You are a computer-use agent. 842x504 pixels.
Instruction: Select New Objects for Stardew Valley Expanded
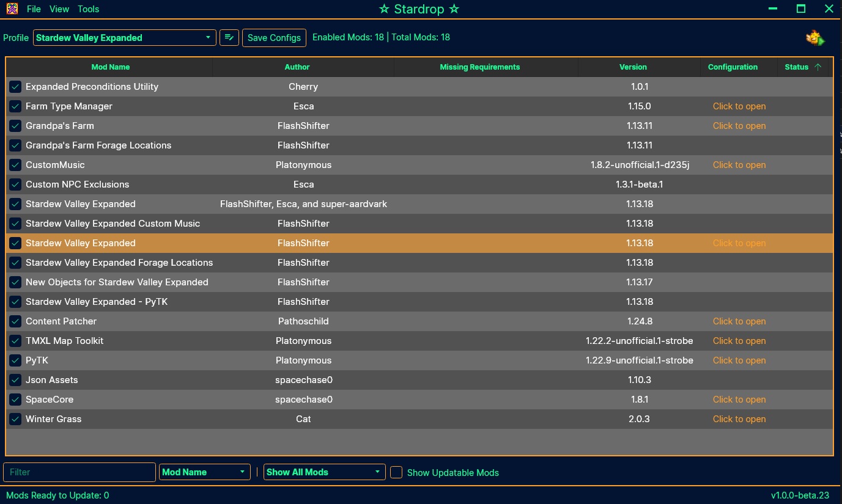click(x=419, y=282)
